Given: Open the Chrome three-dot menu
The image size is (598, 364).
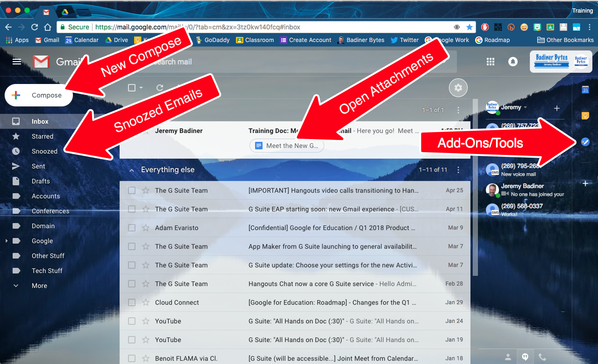Looking at the screenshot, I should 590,27.
